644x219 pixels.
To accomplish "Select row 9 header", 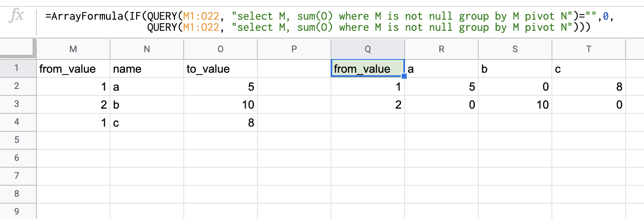I will click(x=17, y=212).
